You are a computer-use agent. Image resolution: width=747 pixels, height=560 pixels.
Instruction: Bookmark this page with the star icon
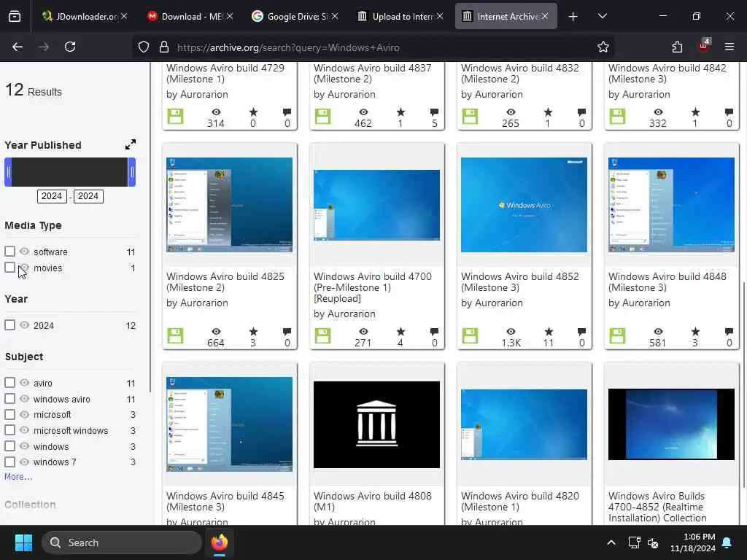pyautogui.click(x=603, y=47)
